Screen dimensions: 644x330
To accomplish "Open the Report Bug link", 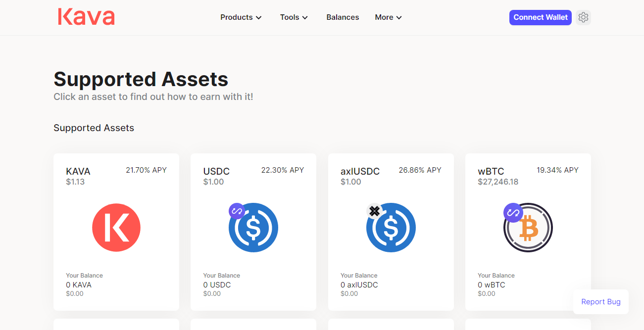I will 601,302.
